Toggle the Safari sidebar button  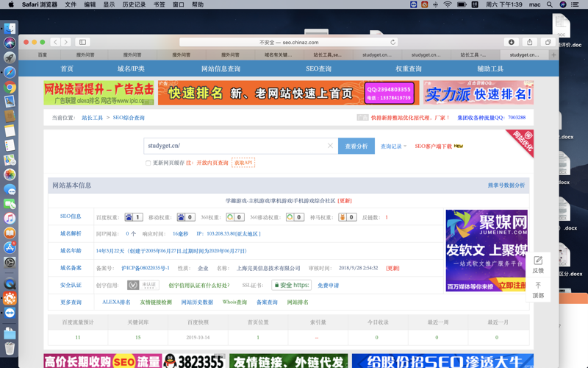point(82,42)
